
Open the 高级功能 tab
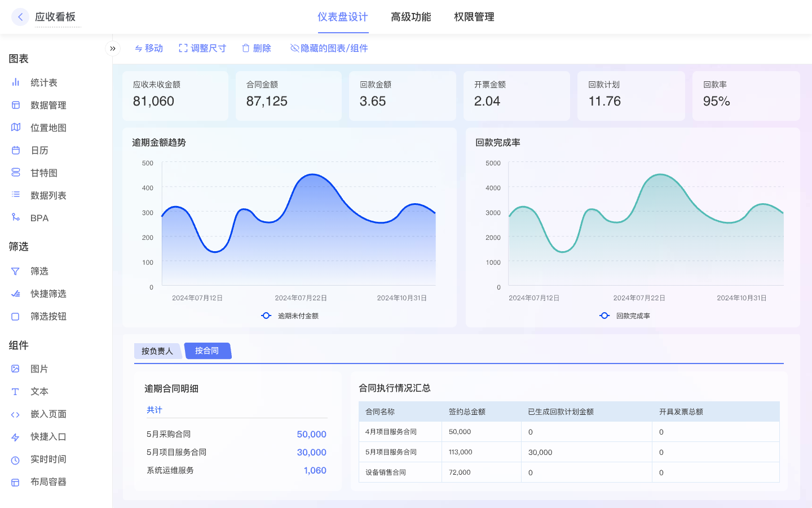coord(411,17)
